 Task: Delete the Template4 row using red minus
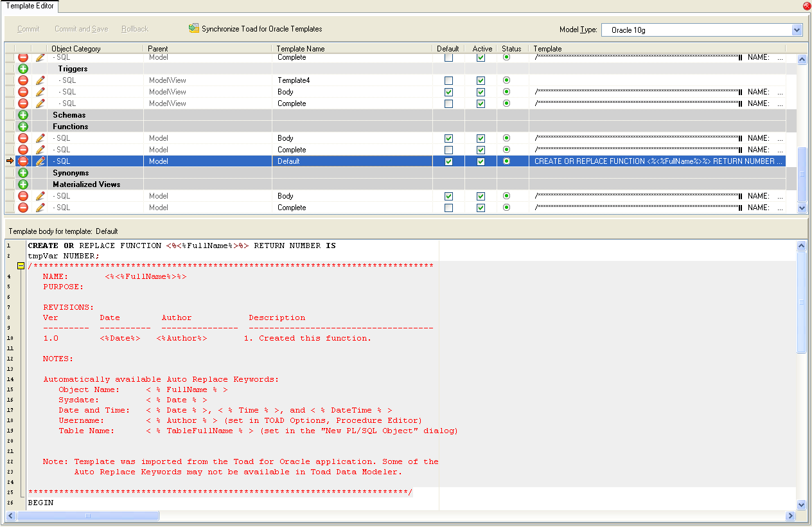23,80
